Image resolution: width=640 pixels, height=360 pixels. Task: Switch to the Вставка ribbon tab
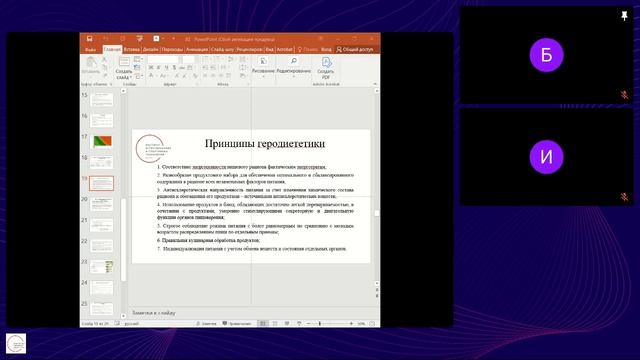tap(131, 49)
